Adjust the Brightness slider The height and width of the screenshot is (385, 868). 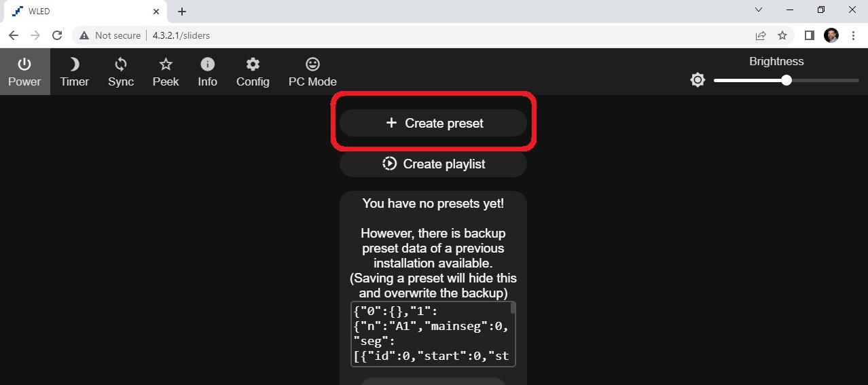[x=786, y=80]
